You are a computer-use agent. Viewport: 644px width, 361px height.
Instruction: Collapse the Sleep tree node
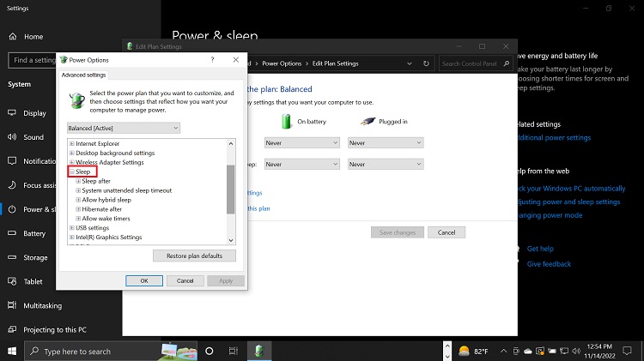(71, 172)
